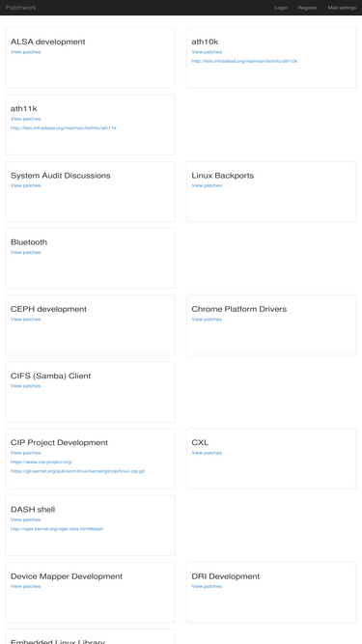View patches for ath10k
Image resolution: width=362 pixels, height=644 pixels.
tap(207, 52)
